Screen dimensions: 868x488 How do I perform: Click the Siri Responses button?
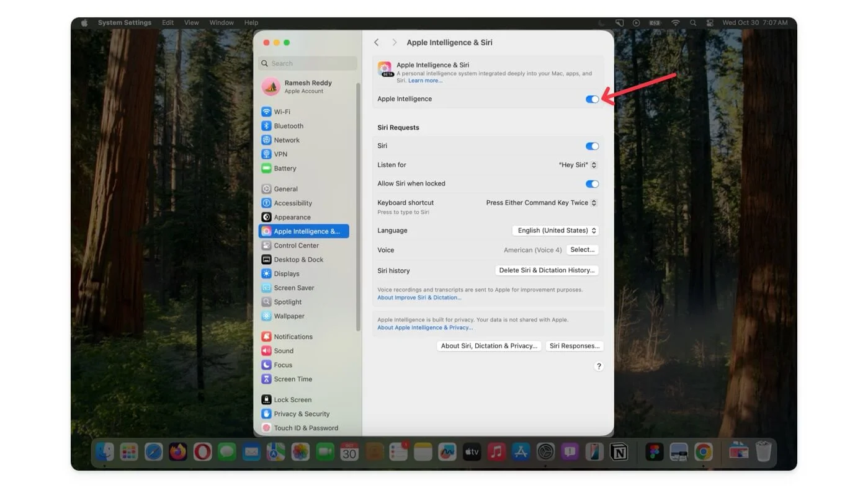click(575, 346)
